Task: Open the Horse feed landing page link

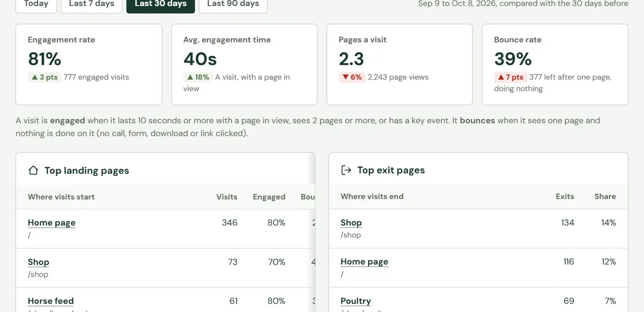Action: coord(51,301)
